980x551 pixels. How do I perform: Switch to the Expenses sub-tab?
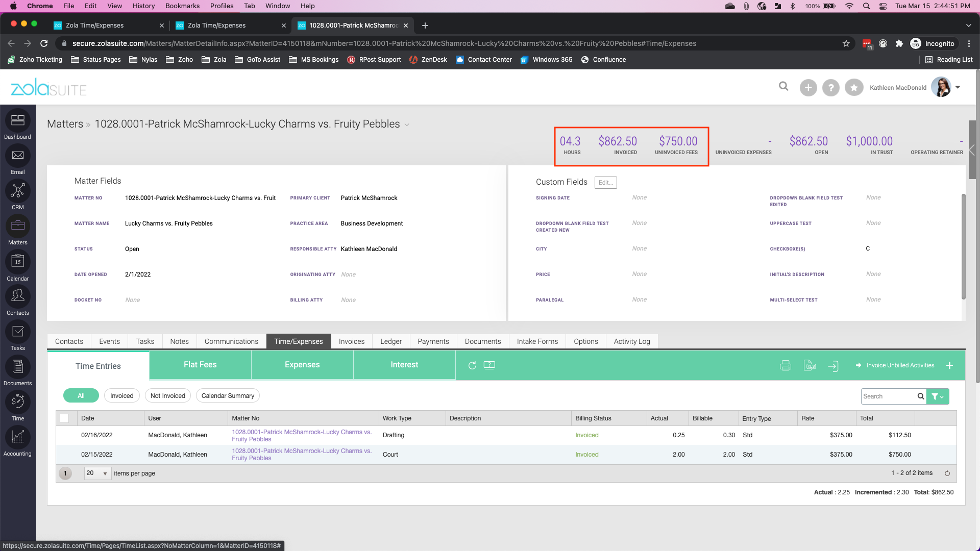pyautogui.click(x=302, y=365)
